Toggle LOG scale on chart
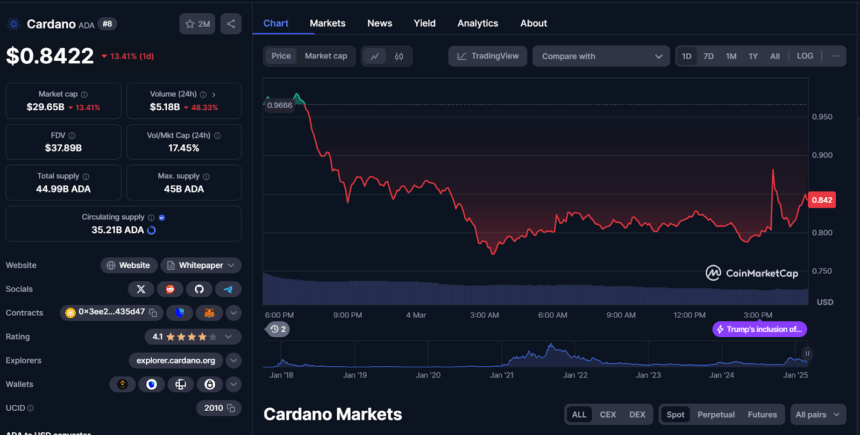 (x=805, y=56)
